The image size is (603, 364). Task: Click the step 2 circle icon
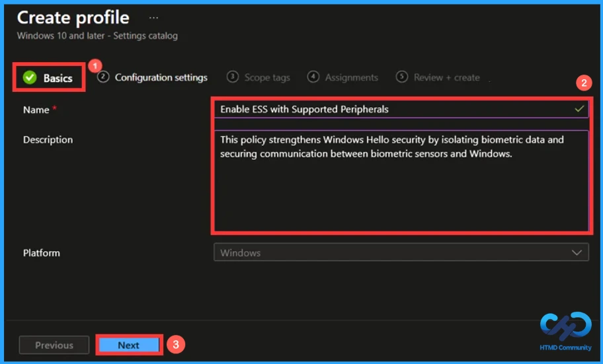coord(102,77)
